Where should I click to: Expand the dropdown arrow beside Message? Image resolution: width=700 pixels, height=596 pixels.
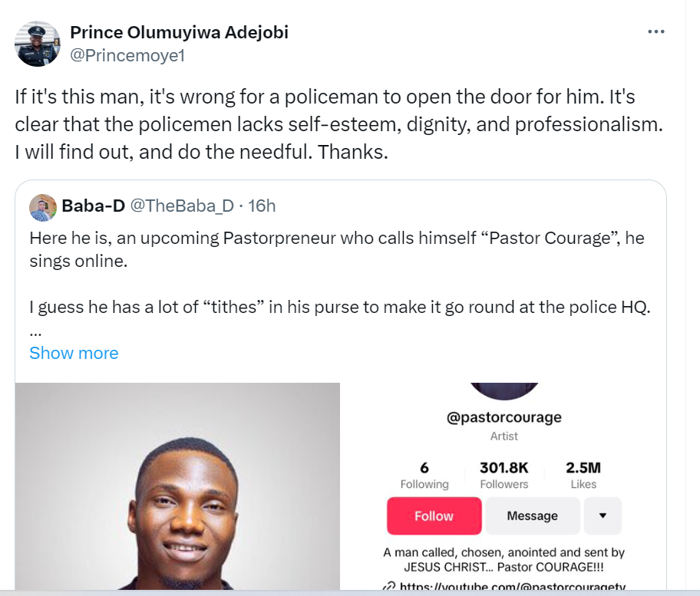click(x=603, y=516)
